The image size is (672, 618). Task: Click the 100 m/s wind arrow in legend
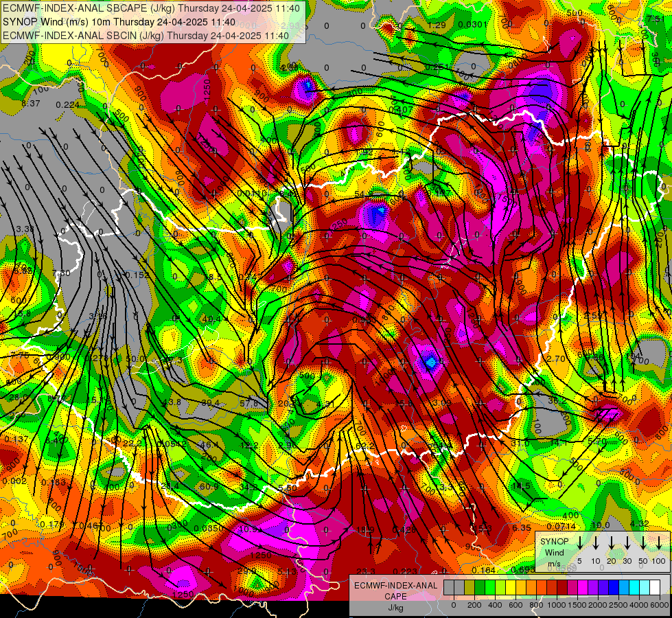coord(659,542)
